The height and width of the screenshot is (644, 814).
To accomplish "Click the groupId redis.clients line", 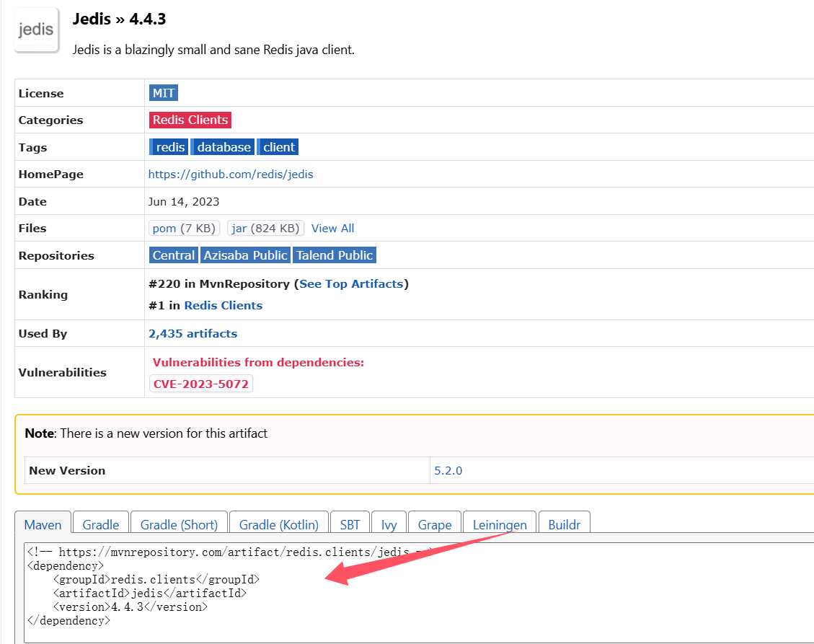I will tap(156, 579).
